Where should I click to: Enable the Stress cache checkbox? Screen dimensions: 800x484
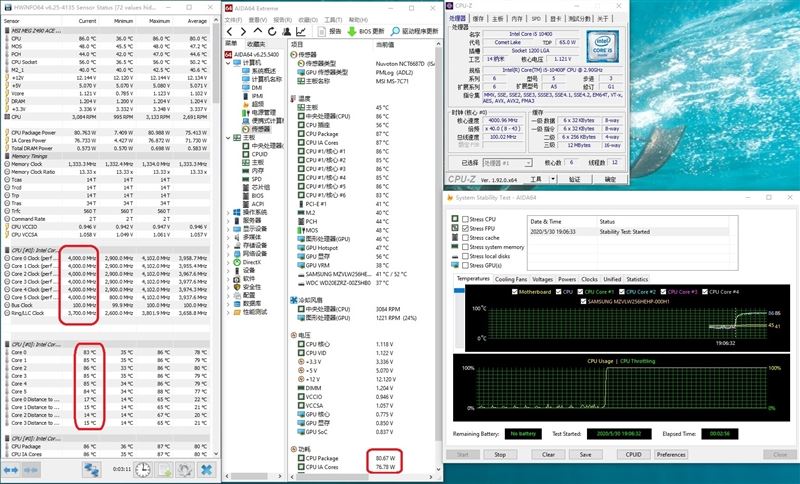click(x=465, y=238)
